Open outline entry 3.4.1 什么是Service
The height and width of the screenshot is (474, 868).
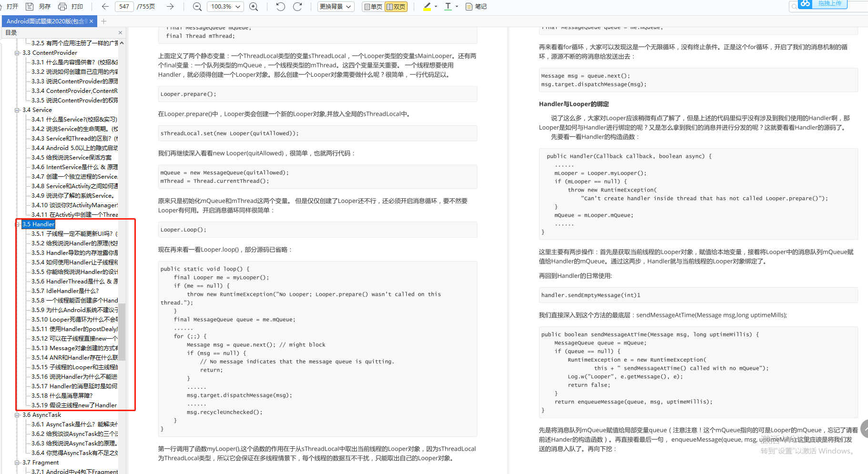click(x=74, y=120)
